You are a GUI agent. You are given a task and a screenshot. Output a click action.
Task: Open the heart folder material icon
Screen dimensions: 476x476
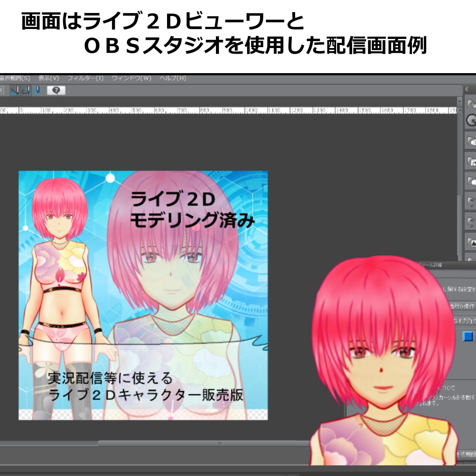point(471,104)
